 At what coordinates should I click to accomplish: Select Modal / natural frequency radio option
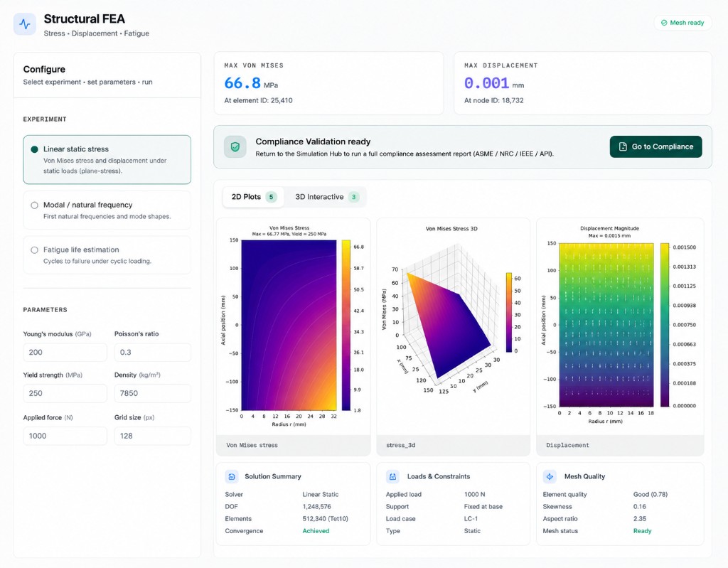(34, 205)
